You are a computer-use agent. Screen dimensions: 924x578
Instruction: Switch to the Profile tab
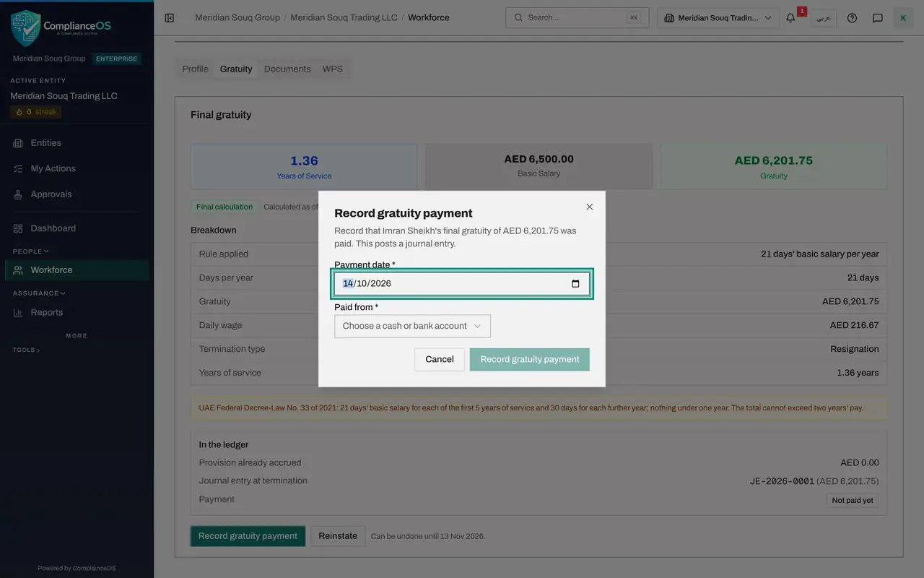click(x=195, y=69)
